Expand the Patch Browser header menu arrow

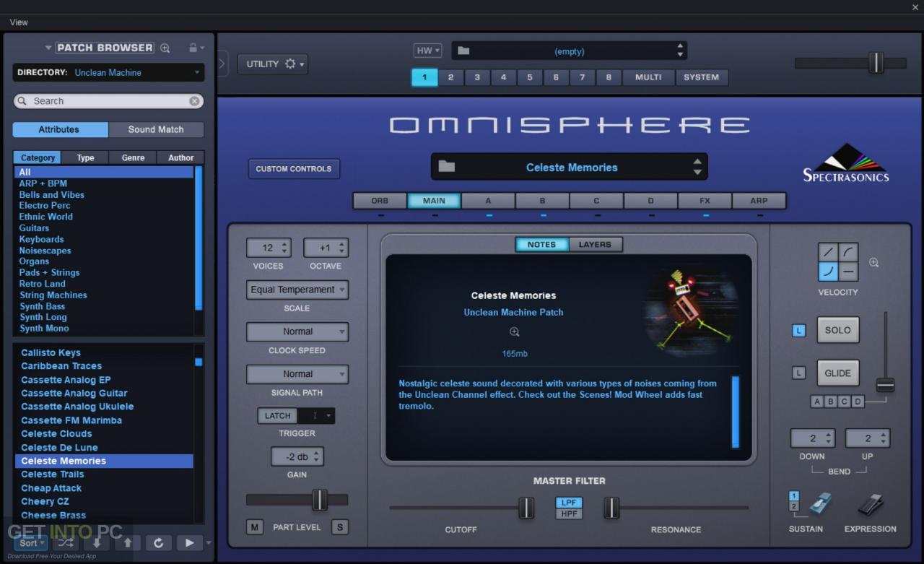tap(48, 48)
